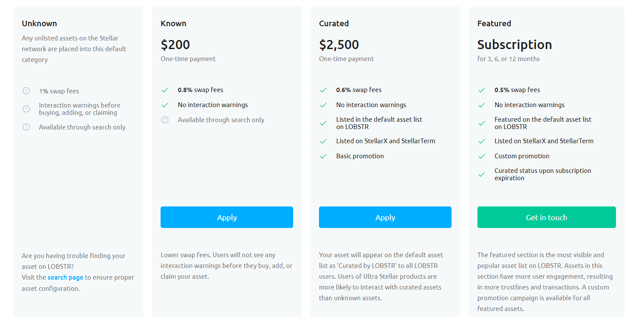Click checkmark beside 0.8% swap fees
644x317 pixels.
point(165,90)
